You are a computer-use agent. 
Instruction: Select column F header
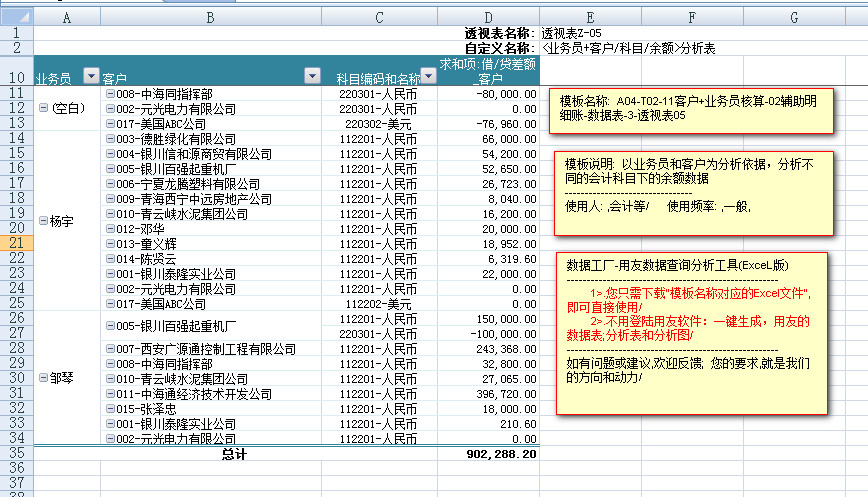tap(691, 17)
